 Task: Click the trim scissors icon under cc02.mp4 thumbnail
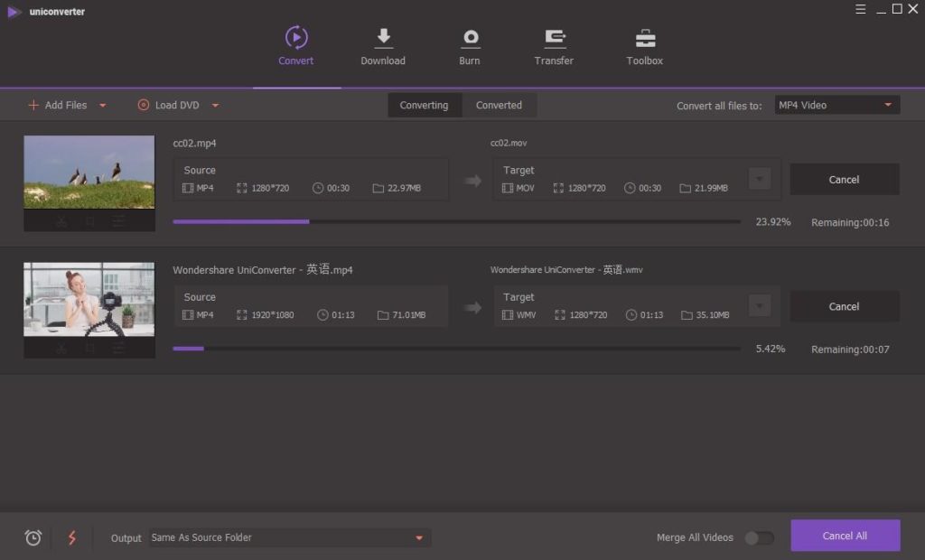61,221
